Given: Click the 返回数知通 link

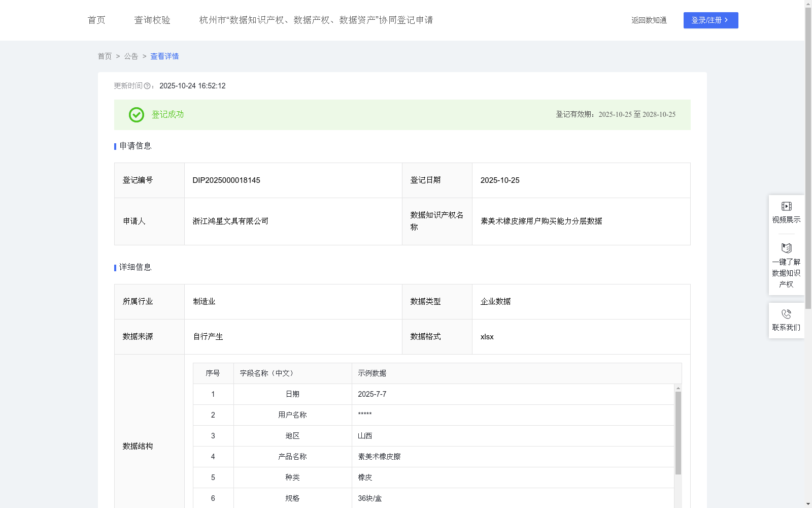Looking at the screenshot, I should point(649,20).
